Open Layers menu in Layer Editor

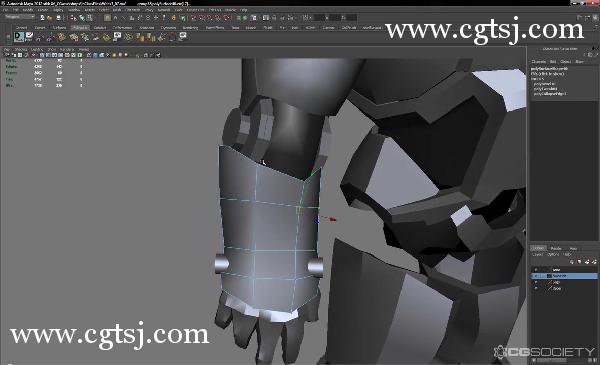538,254
